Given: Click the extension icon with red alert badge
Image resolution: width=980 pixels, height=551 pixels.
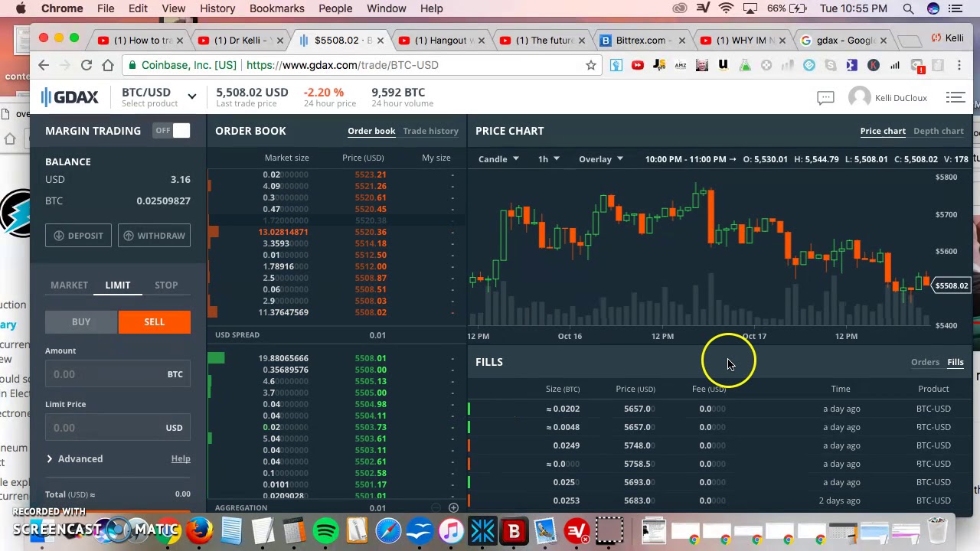Looking at the screenshot, I should (918, 66).
